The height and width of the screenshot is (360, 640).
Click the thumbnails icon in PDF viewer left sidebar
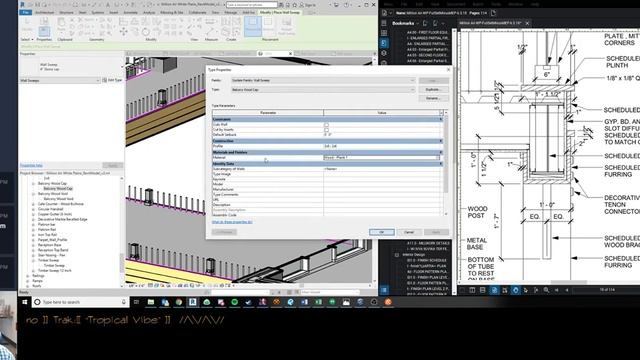(x=384, y=33)
